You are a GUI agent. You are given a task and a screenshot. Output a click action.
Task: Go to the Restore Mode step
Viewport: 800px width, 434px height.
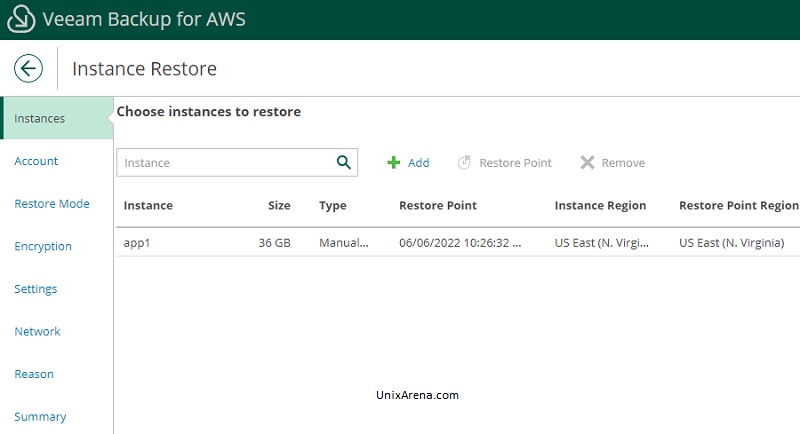pyautogui.click(x=52, y=204)
